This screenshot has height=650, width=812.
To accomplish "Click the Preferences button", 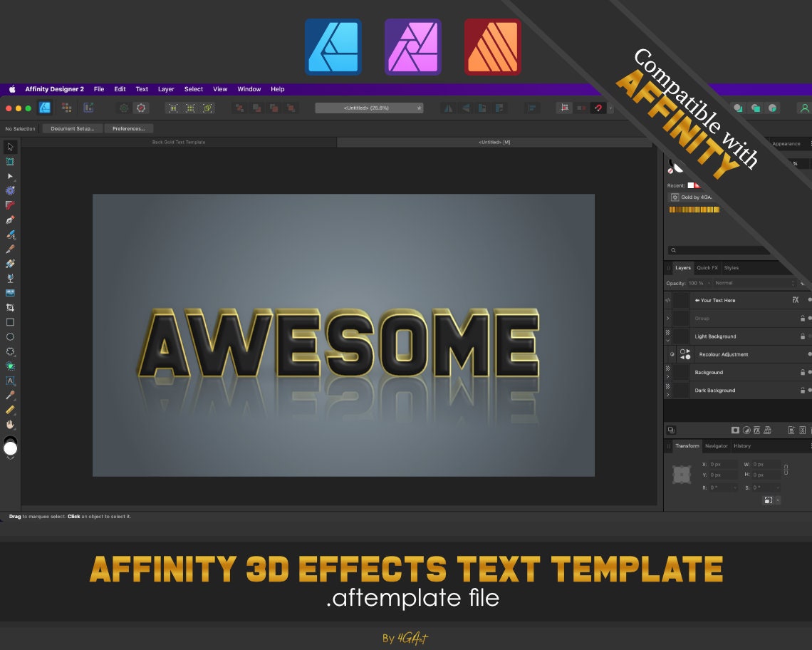I will click(x=128, y=129).
